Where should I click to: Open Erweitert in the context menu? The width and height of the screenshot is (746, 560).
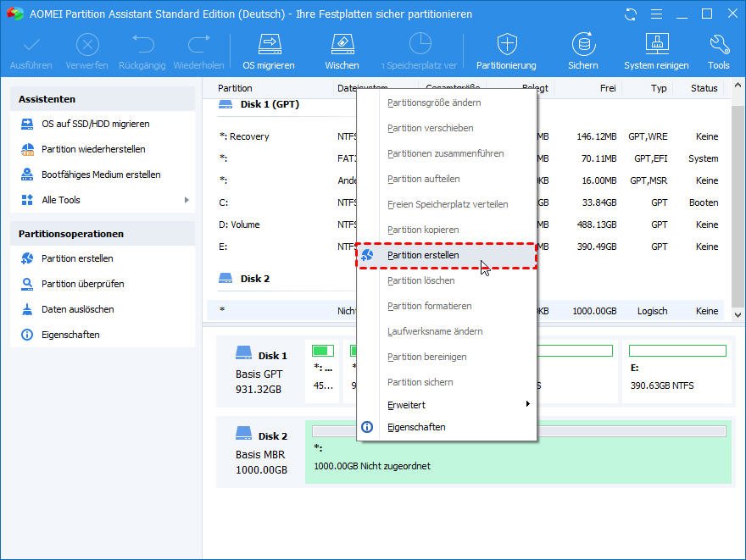[446, 405]
